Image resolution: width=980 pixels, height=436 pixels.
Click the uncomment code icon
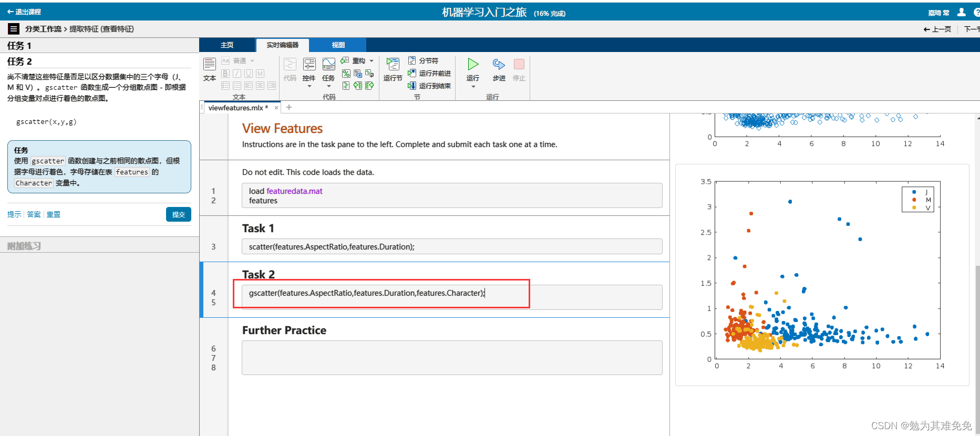(358, 74)
